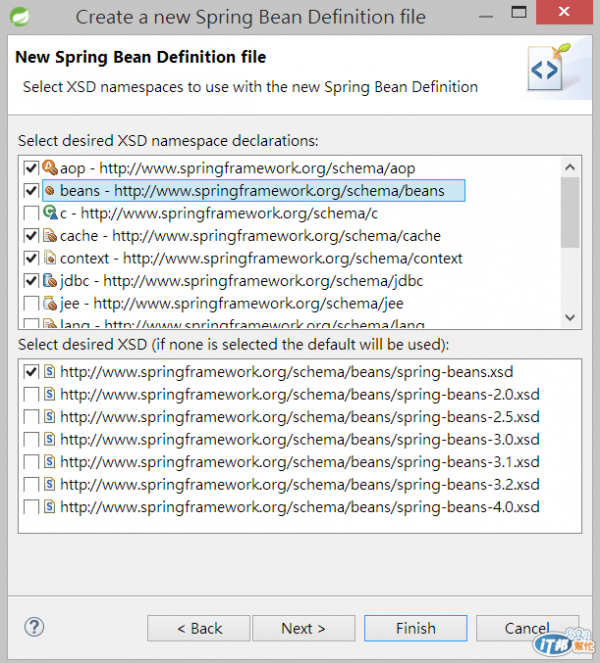Click the jdbc namespace icon
This screenshot has height=663, width=600.
pyautogui.click(x=50, y=280)
